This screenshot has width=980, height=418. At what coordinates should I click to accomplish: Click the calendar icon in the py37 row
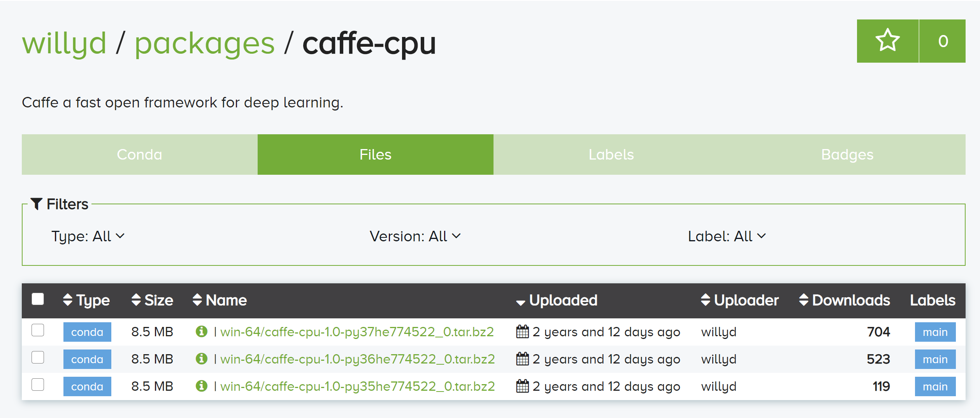click(522, 332)
